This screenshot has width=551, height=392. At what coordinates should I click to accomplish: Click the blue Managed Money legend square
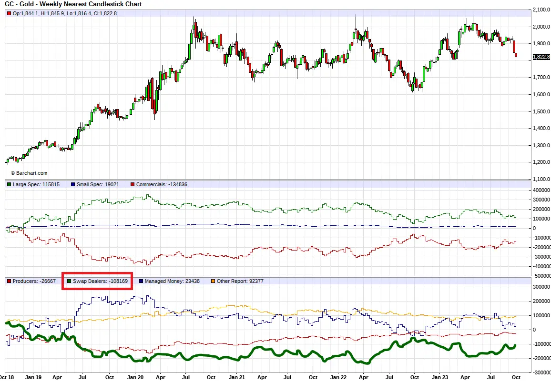click(141, 281)
